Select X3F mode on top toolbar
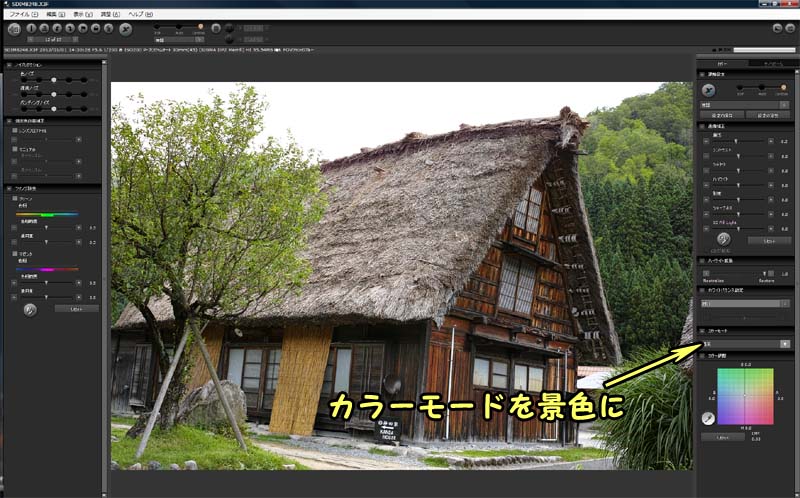Screen dimensions: 800x498 (x=157, y=27)
